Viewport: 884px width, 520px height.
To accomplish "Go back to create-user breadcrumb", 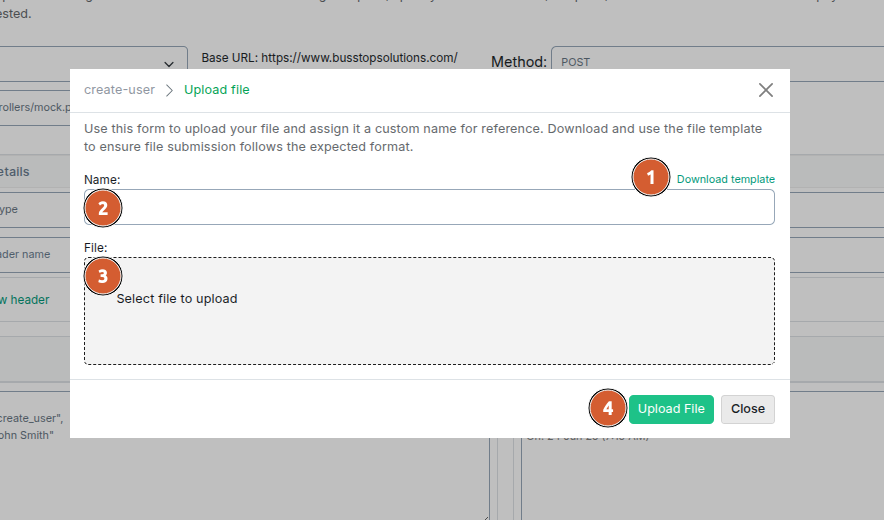I will 119,90.
